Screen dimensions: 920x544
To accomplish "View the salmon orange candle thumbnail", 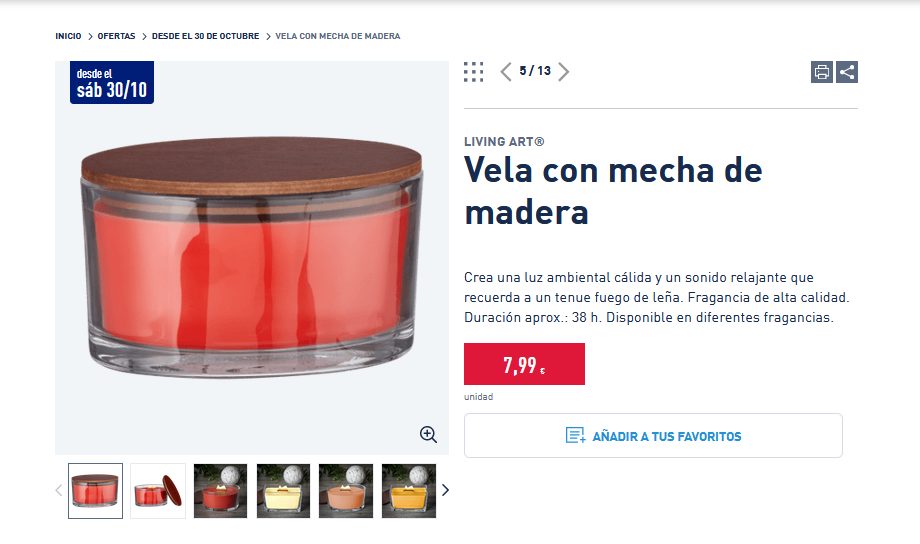I will tap(346, 491).
